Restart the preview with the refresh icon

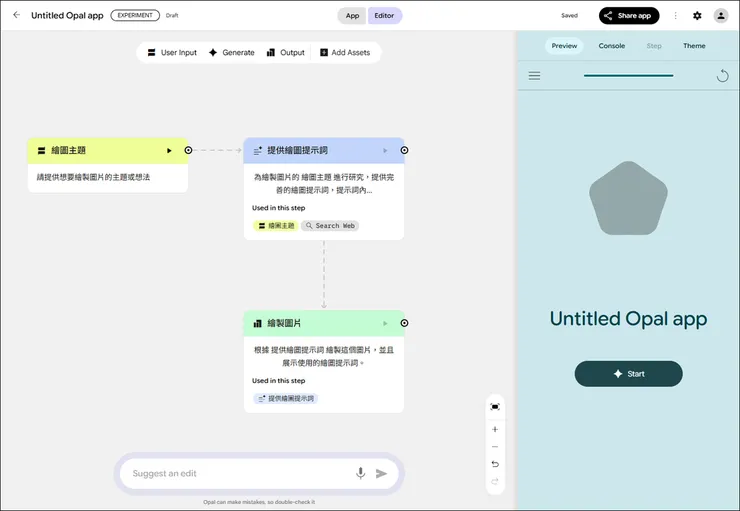pos(722,75)
